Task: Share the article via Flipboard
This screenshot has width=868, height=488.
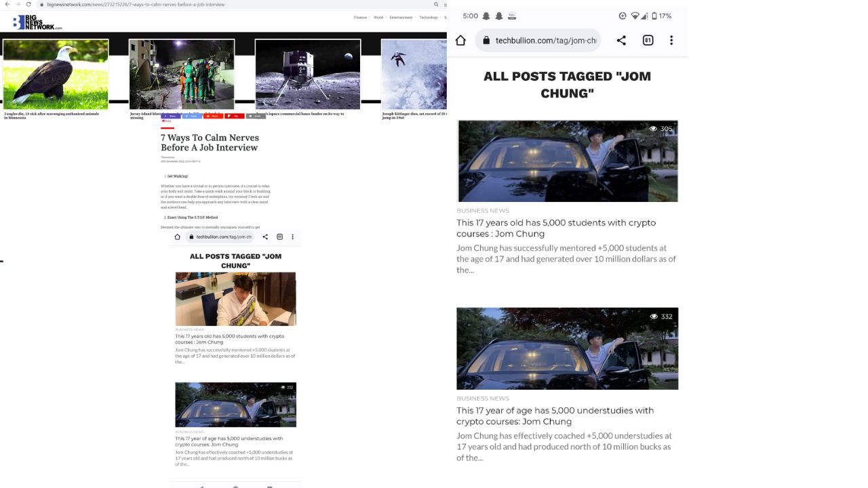Action: pos(235,116)
